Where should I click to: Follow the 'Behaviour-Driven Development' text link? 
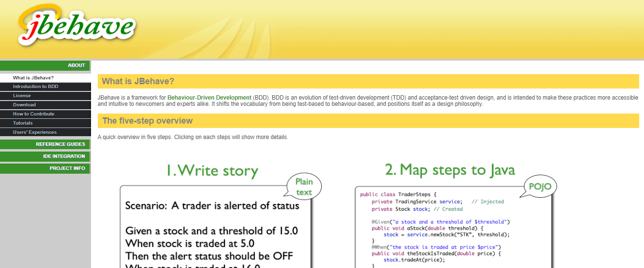(209, 98)
